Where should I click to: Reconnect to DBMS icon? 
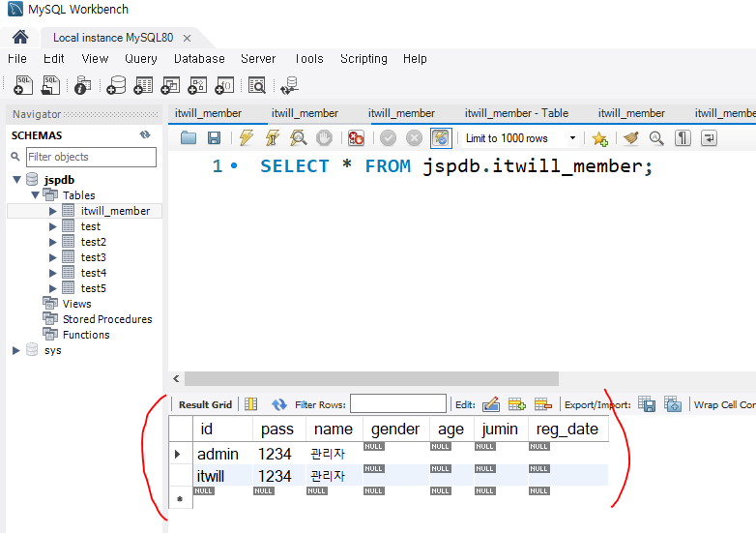coord(290,85)
